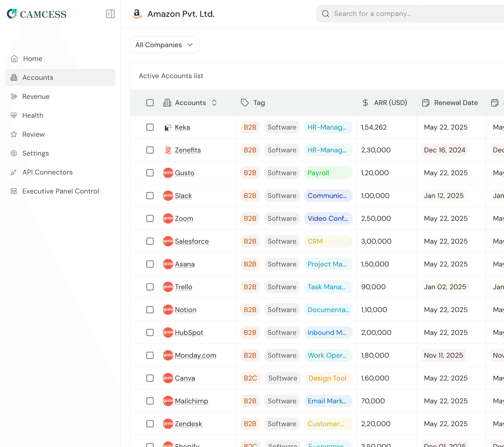The width and height of the screenshot is (504, 447).
Task: Toggle the select-all header checkbox
Action: (150, 103)
